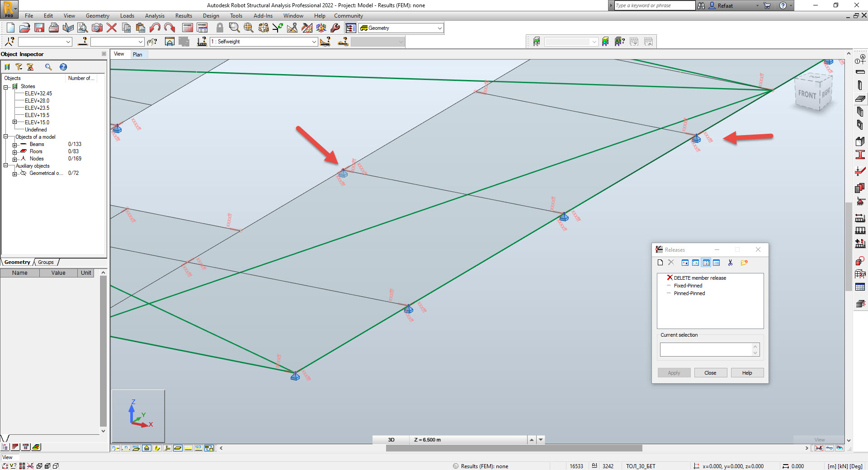The width and height of the screenshot is (868, 470).
Task: Activate the zoom magnifier tool
Action: (x=234, y=28)
